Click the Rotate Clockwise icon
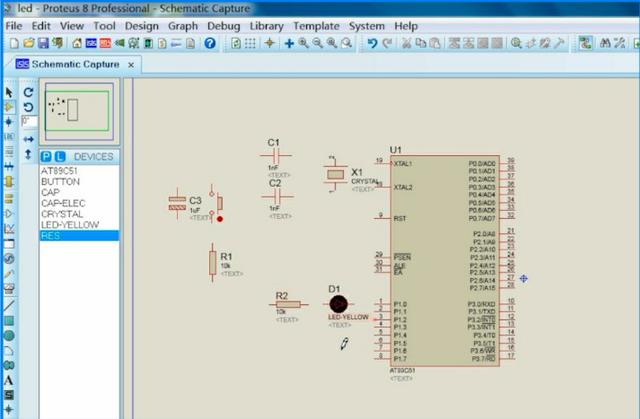This screenshot has height=419, width=640. [x=28, y=93]
